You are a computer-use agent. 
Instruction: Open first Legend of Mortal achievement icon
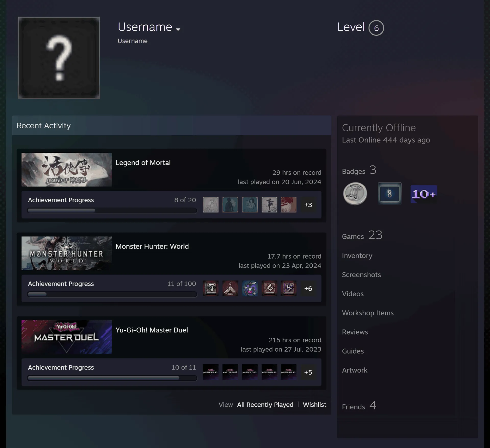[211, 204]
